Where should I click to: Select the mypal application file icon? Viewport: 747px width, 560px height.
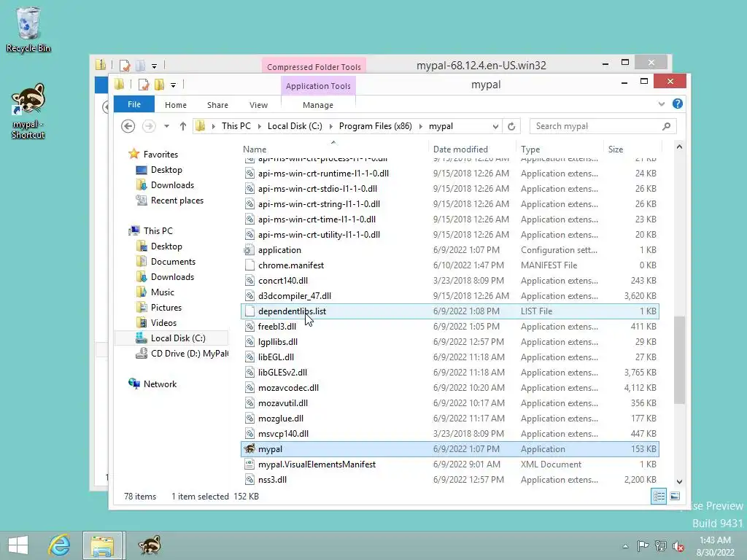click(249, 448)
